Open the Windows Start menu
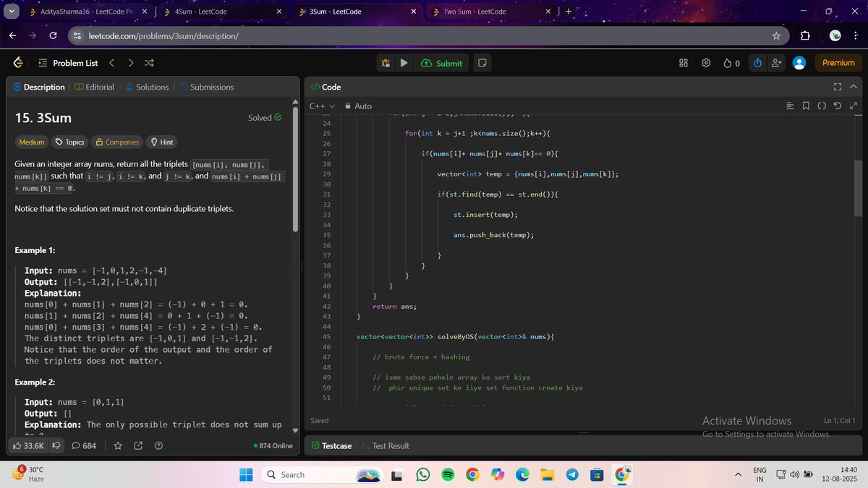The width and height of the screenshot is (868, 488). pyautogui.click(x=246, y=475)
